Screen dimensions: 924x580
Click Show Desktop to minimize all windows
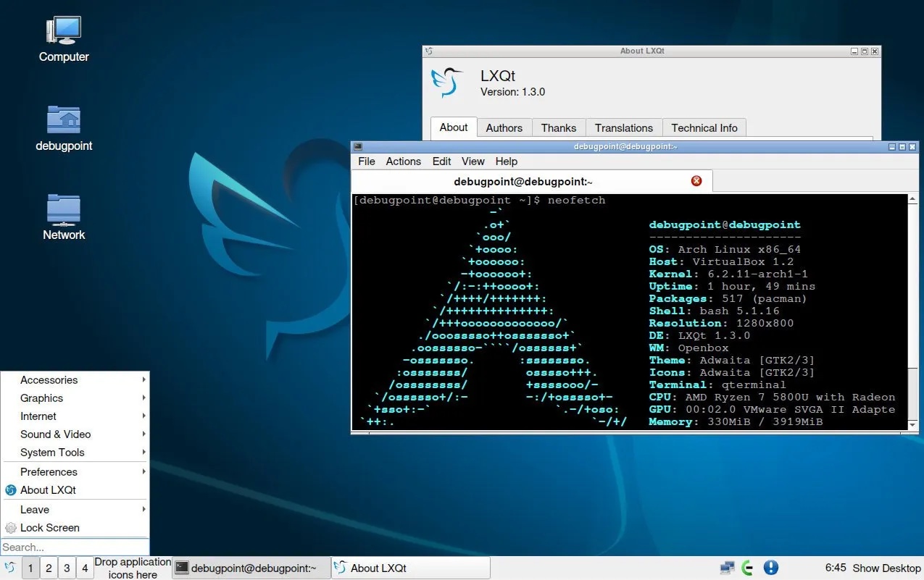886,568
